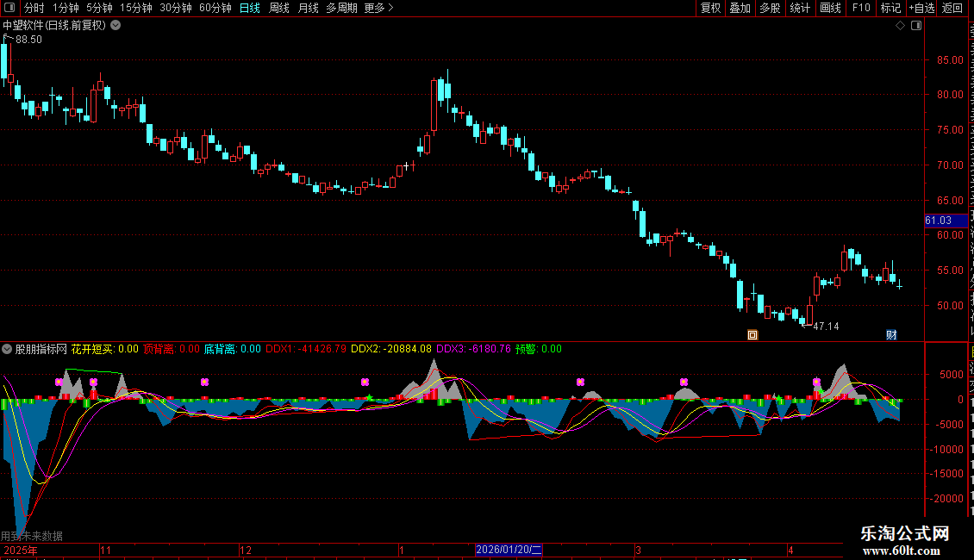Screen dimensions: 974x560
Task: Expand the 更多 periods menu
Action: point(379,8)
